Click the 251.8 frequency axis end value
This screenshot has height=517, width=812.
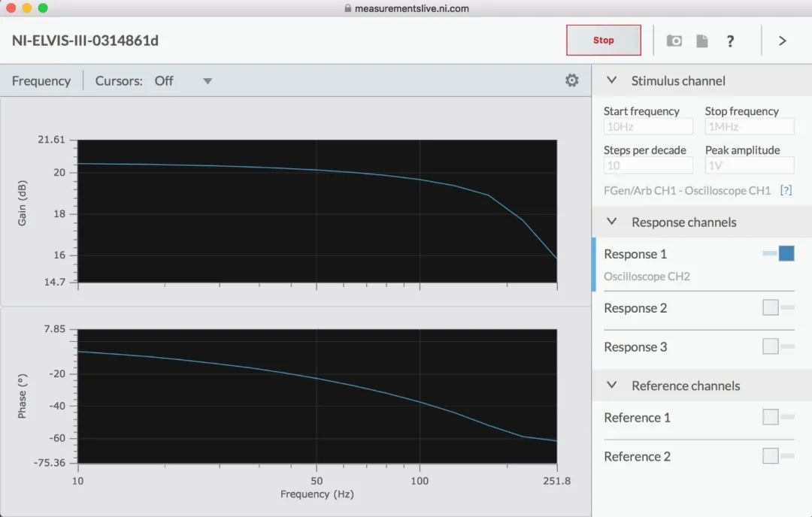[x=556, y=481]
